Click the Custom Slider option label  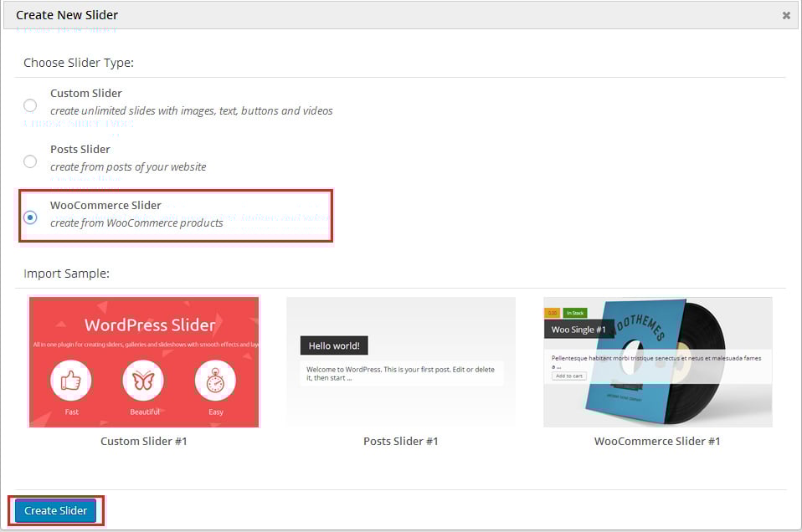click(85, 94)
